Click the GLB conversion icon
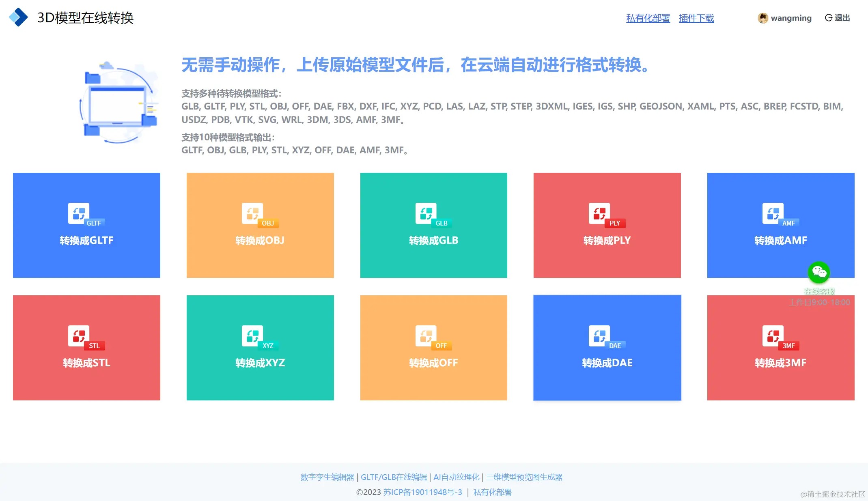Screen dimensions: 868x501 (426, 213)
